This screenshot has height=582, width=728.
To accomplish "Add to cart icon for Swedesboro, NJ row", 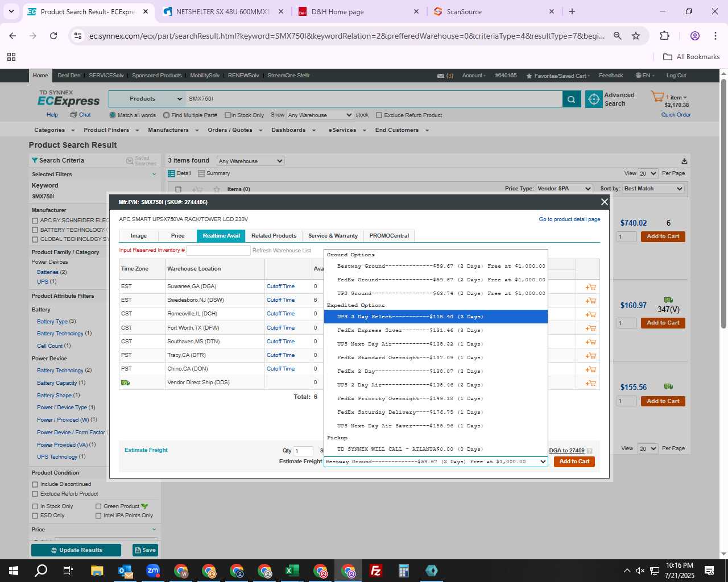I will (591, 301).
